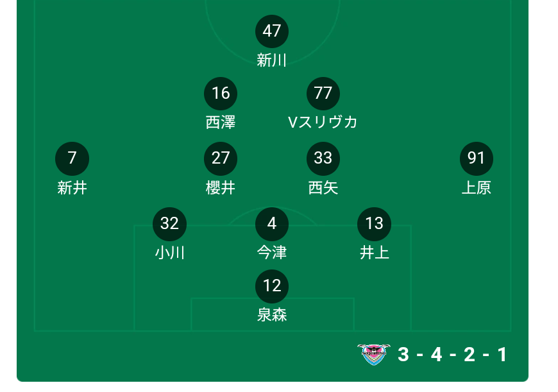Image resolution: width=558 pixels, height=392 pixels.
Task: Click the player name 新川
Action: coord(272,60)
